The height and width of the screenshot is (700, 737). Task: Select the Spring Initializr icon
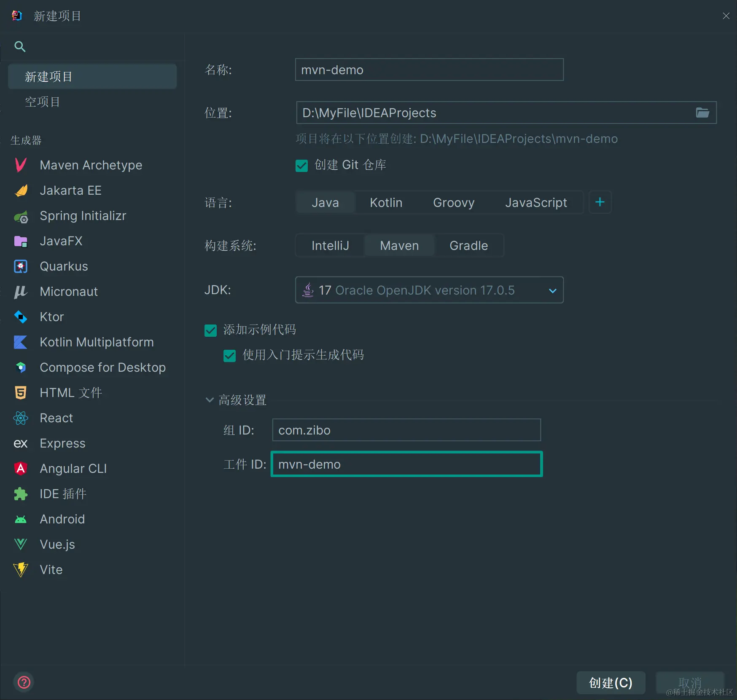pos(21,216)
